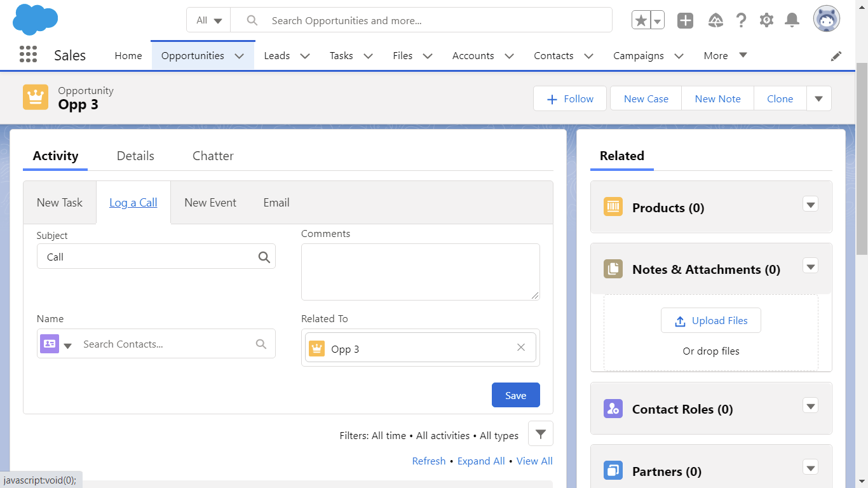Open the Opportunities tab
This screenshot has width=868, height=488.
click(193, 55)
